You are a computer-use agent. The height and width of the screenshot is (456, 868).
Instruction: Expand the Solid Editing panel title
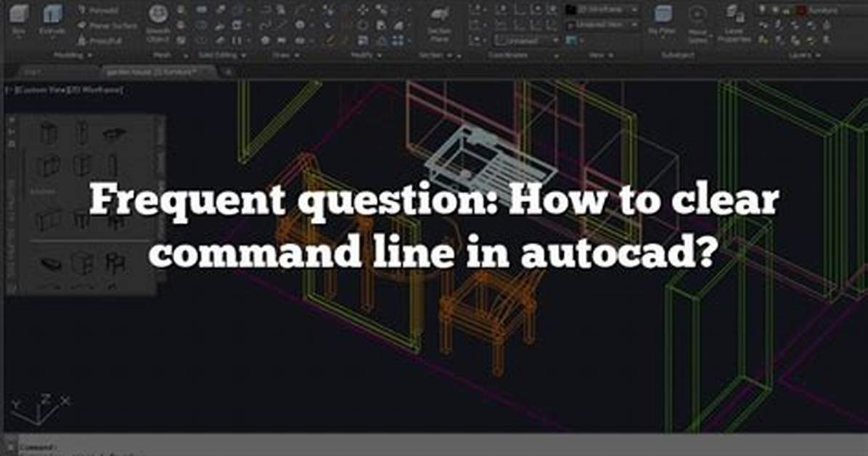pyautogui.click(x=223, y=55)
